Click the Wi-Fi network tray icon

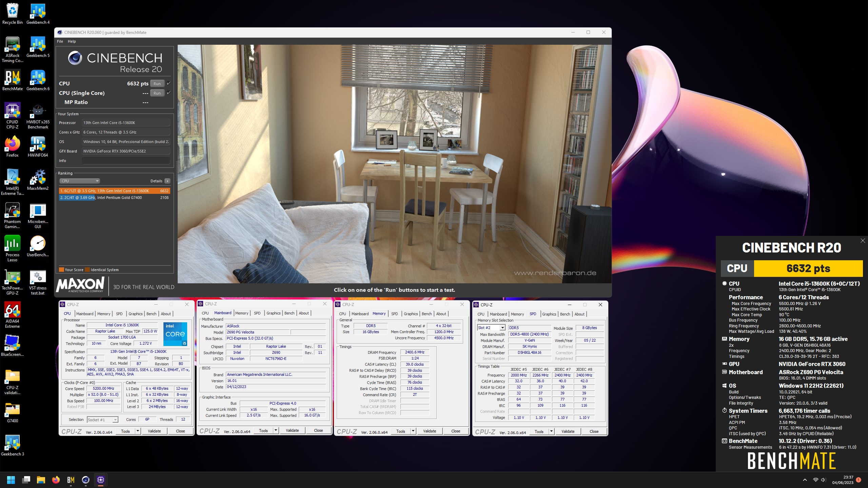[x=815, y=480]
